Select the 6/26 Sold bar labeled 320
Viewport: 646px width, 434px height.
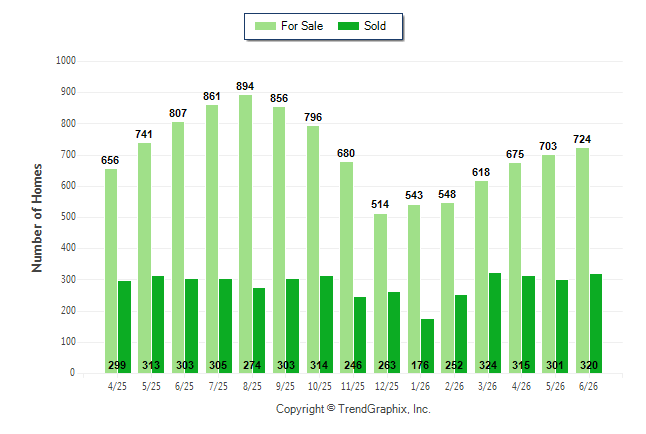click(x=596, y=324)
